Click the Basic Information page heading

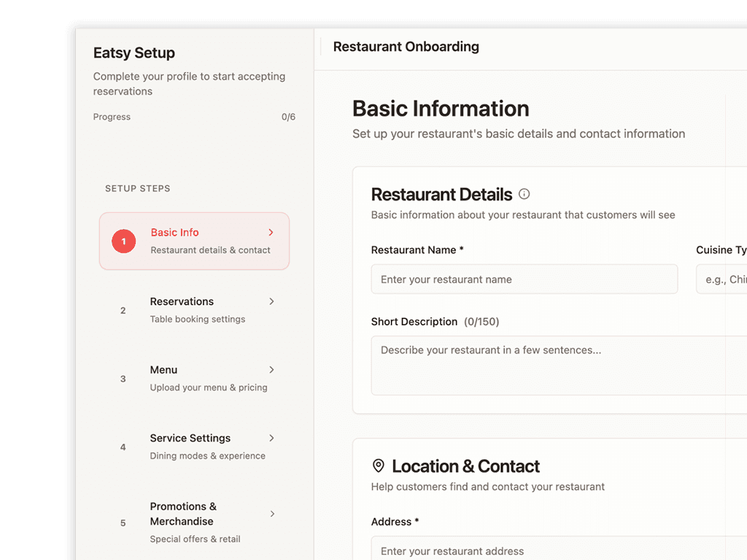(441, 109)
